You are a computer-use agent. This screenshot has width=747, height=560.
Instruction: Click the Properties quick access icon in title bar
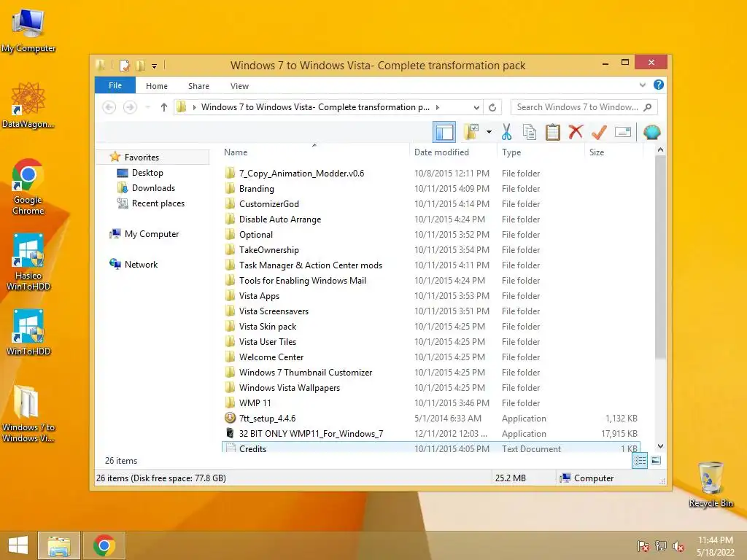click(124, 65)
